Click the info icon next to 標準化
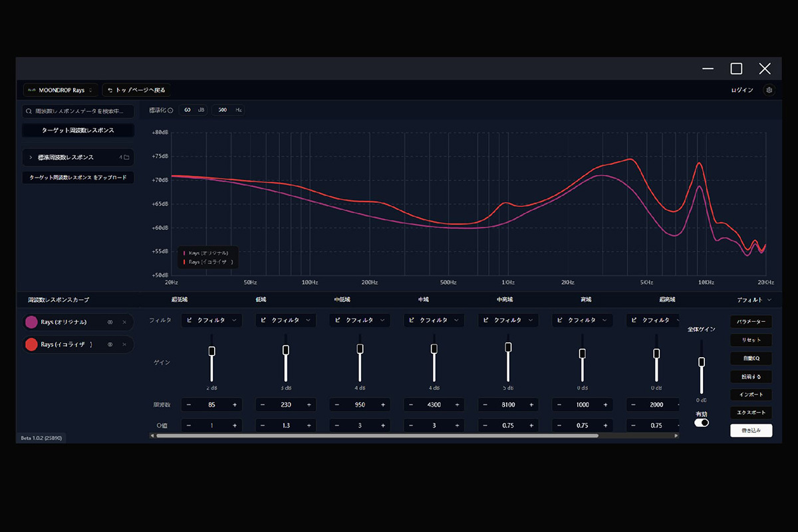This screenshot has height=532, width=798. (170, 110)
